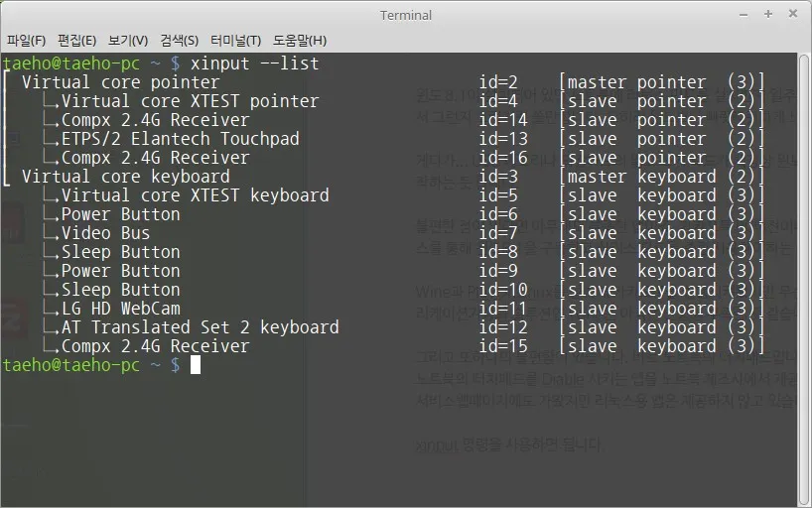Open the 검색(S) menu
Screen dimensions: 812x508
click(179, 41)
